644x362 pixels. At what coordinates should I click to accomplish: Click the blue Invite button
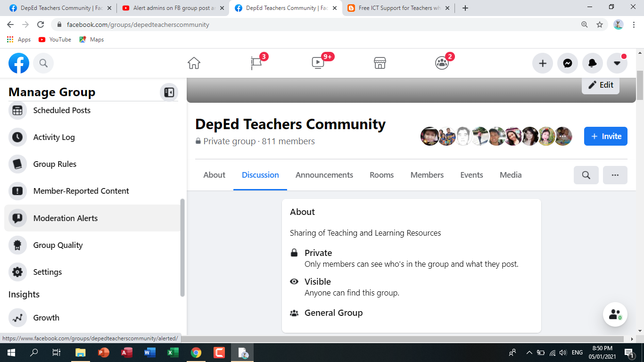[x=606, y=136]
